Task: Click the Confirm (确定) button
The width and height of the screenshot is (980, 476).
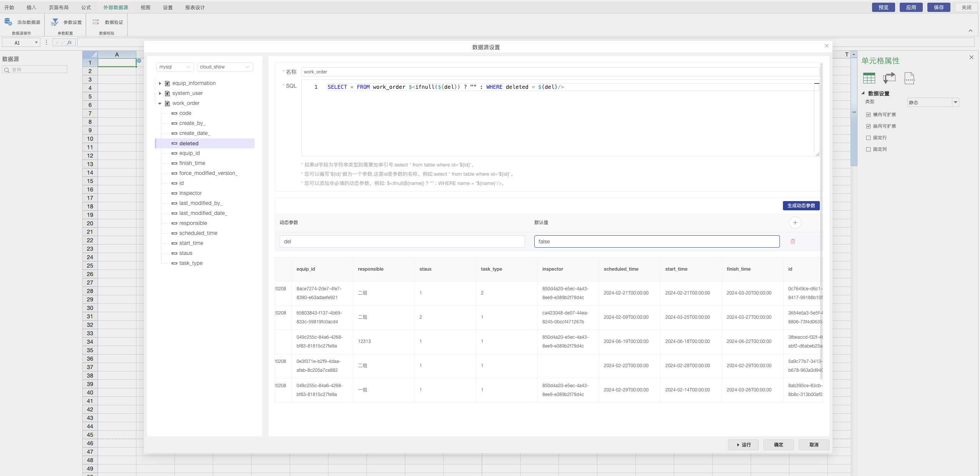Action: (778, 445)
